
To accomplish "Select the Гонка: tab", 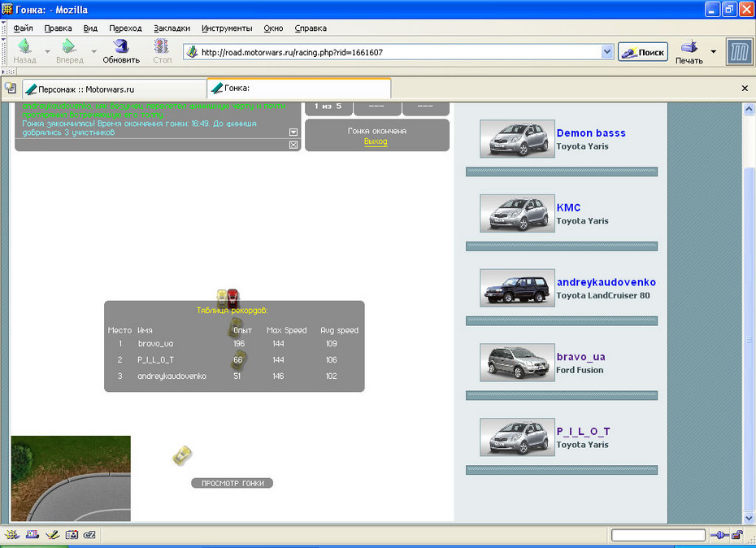I will click(299, 89).
